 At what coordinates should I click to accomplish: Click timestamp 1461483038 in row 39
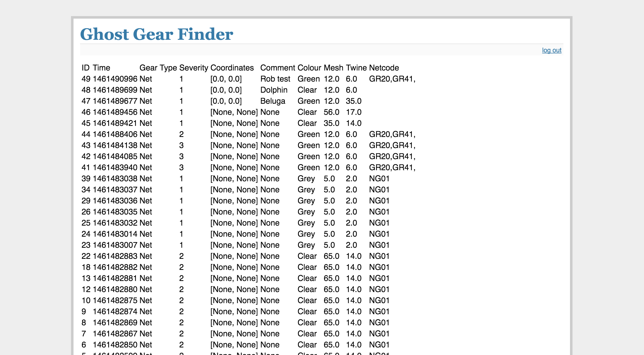tap(115, 179)
